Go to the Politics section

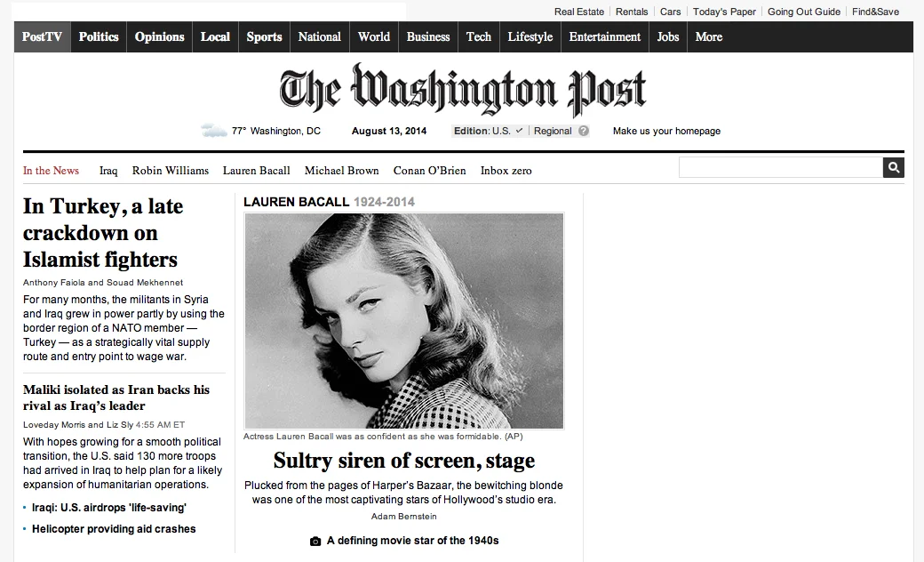pos(99,36)
